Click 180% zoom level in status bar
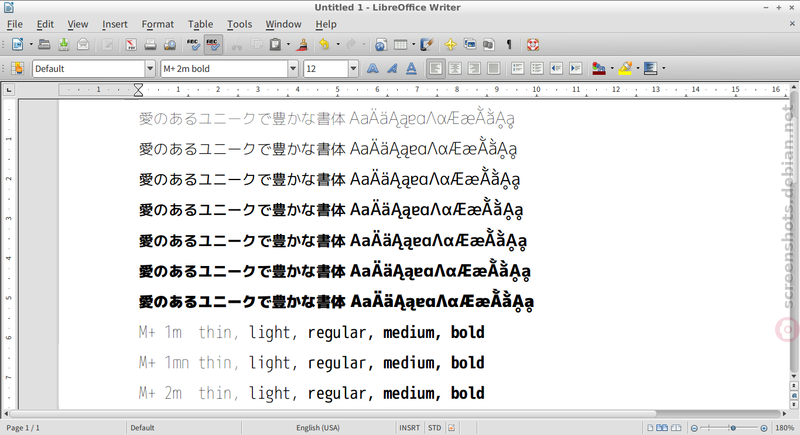Screen dimensions: 800x435 [784, 428]
